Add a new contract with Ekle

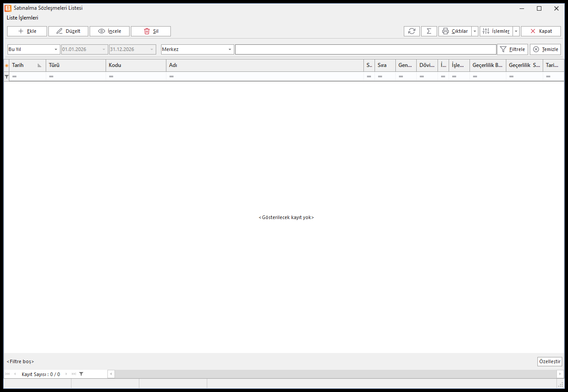(x=27, y=31)
